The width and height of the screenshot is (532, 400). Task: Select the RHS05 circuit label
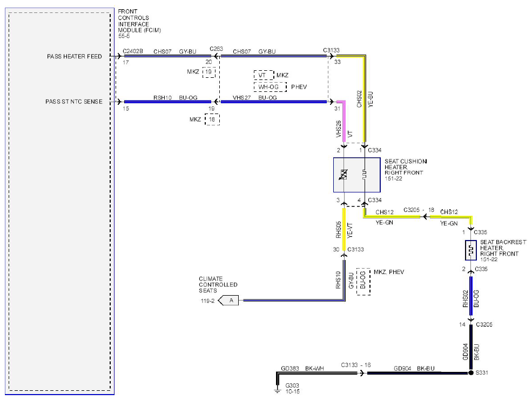pos(338,230)
